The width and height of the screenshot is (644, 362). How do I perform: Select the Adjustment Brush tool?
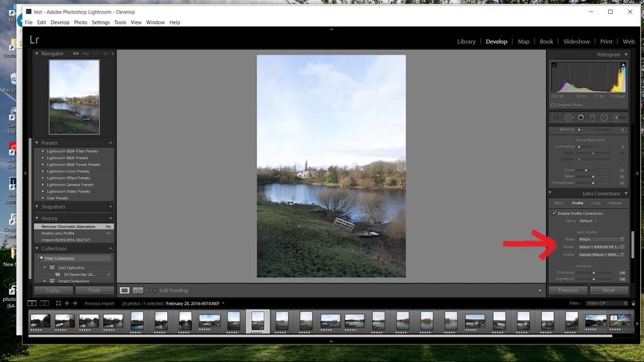coord(620,118)
